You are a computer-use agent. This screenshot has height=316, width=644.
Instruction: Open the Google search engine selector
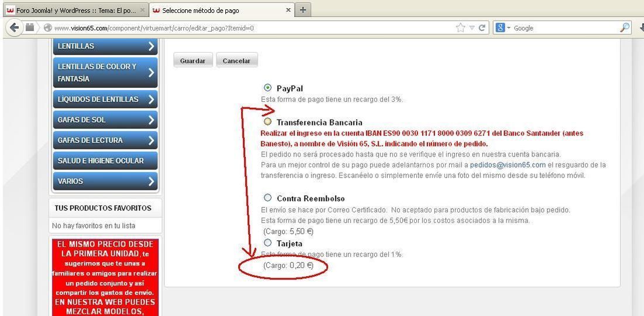(x=503, y=28)
